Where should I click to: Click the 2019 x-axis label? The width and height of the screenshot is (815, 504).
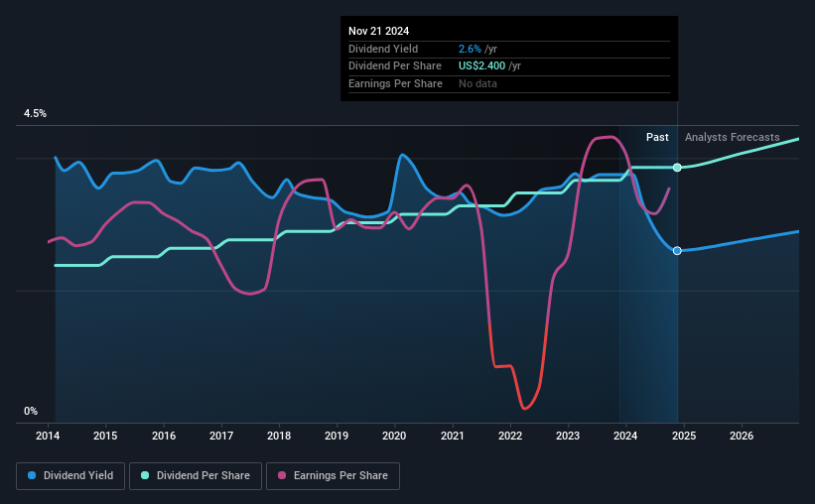click(337, 436)
